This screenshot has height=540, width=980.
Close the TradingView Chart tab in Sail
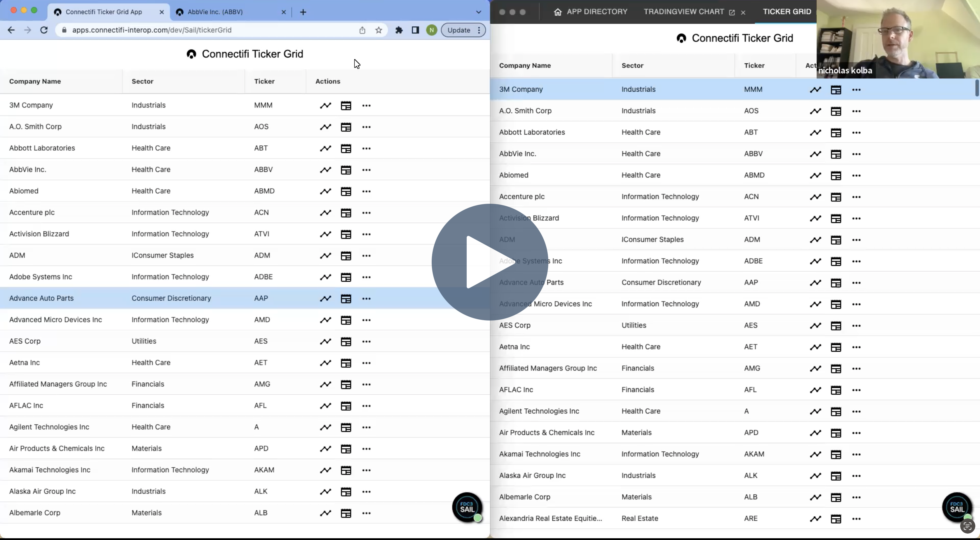coord(743,12)
